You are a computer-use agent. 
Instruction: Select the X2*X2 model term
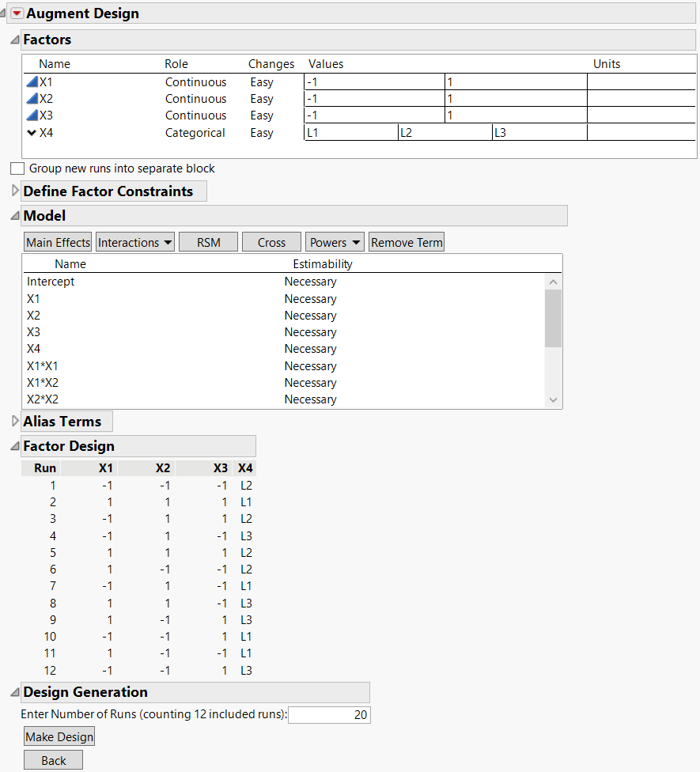43,399
